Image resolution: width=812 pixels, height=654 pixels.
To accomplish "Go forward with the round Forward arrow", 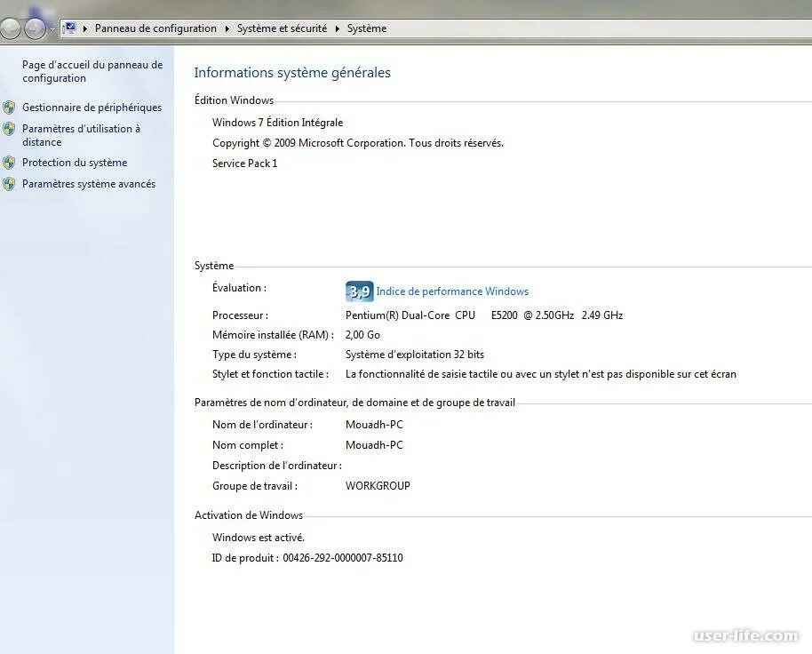I will point(36,28).
